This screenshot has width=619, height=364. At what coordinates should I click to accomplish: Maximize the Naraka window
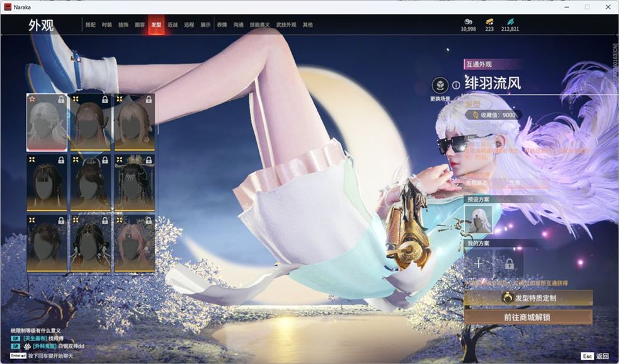pos(587,7)
